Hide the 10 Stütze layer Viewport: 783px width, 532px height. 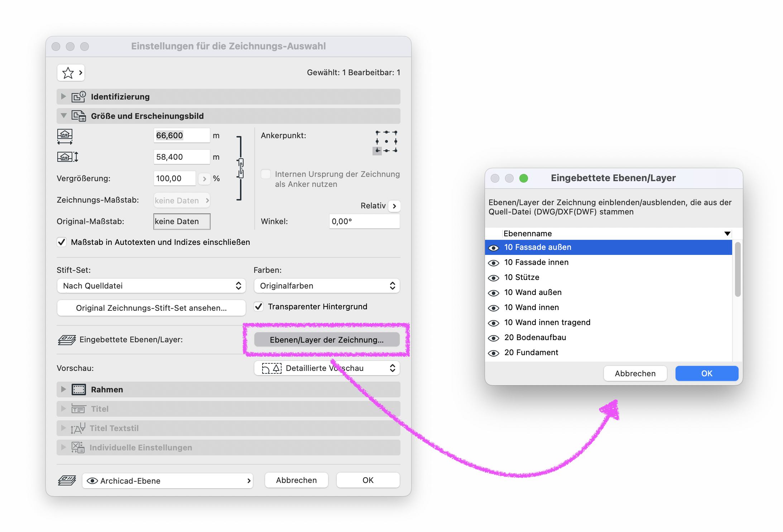[494, 278]
